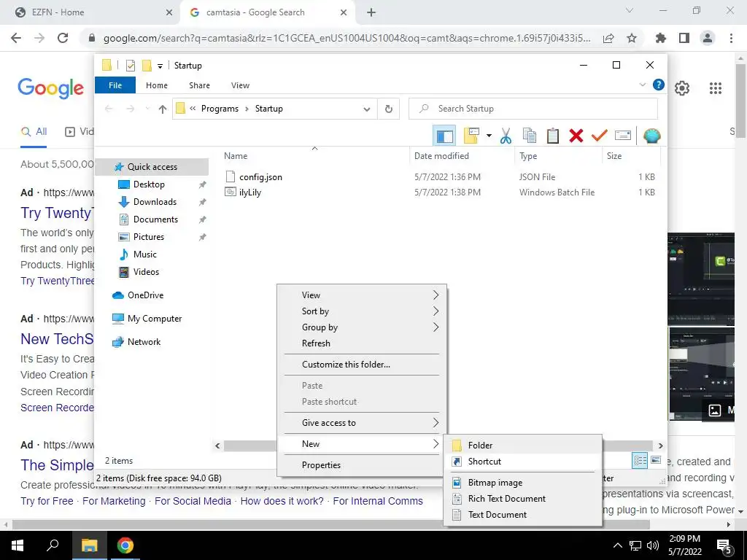This screenshot has width=747, height=560.
Task: Click the preview pane toolbar icon
Action: [x=444, y=136]
